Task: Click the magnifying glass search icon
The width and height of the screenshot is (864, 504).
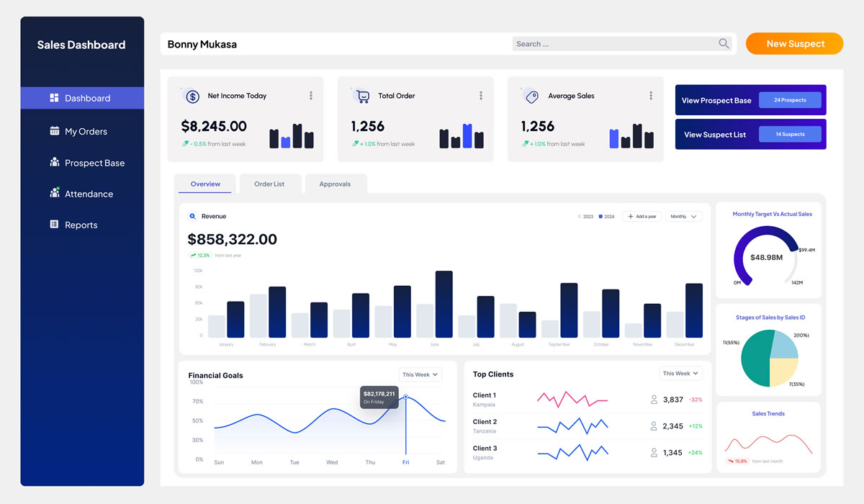Action: coord(724,44)
